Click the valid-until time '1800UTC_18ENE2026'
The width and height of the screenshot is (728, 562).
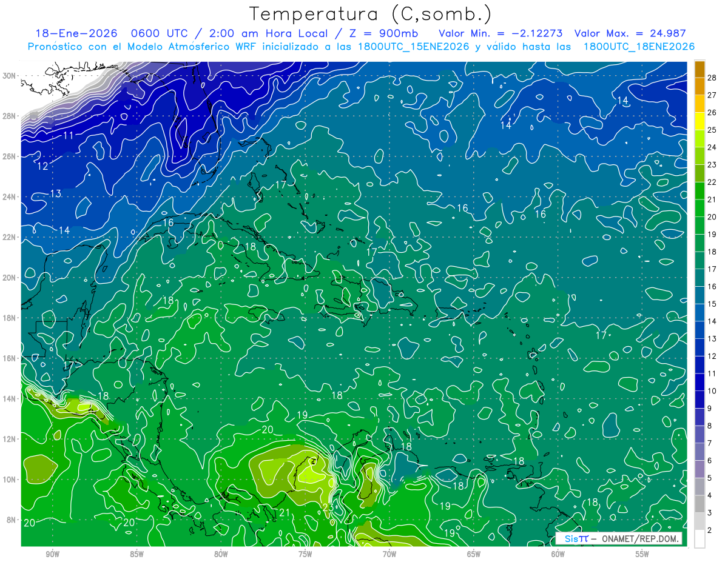pyautogui.click(x=638, y=47)
